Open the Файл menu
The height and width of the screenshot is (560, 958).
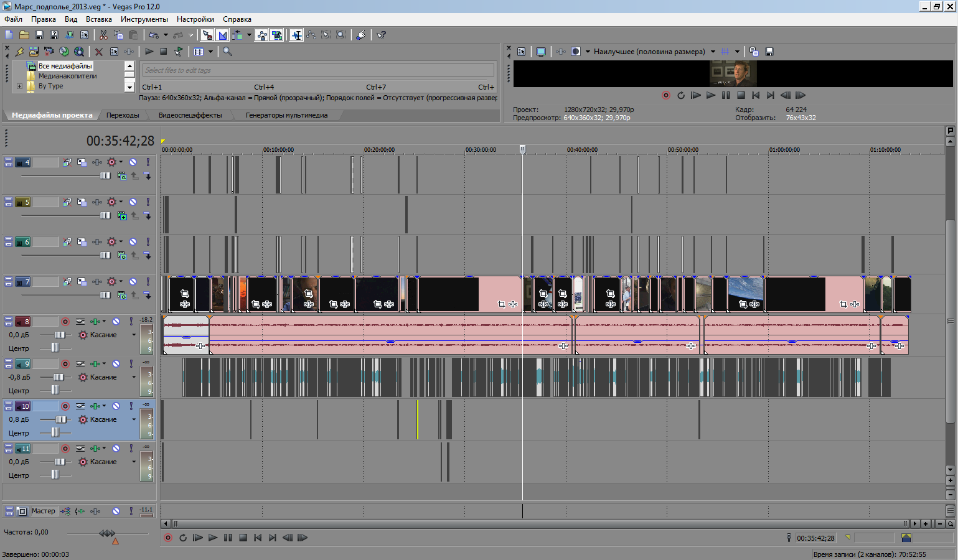point(13,19)
